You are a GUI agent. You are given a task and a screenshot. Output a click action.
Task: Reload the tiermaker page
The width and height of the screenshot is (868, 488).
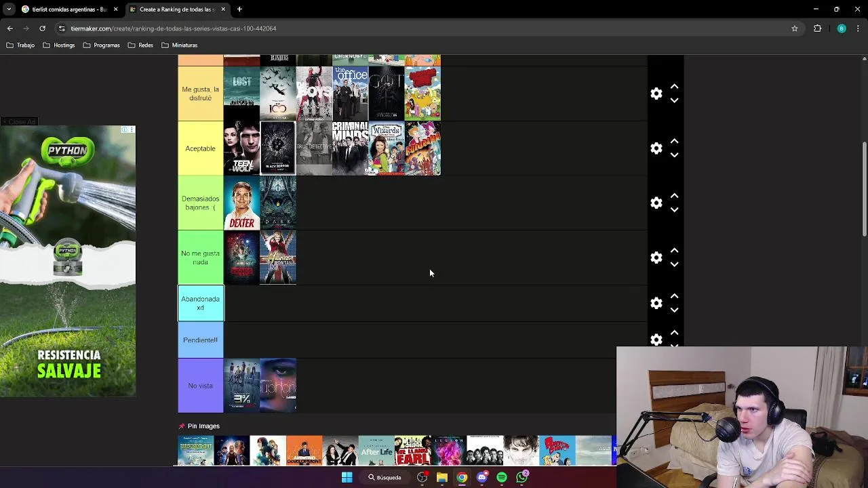42,28
